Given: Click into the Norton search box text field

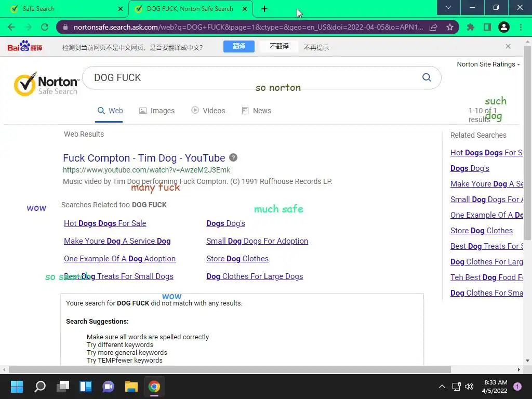Looking at the screenshot, I should pyautogui.click(x=251, y=78).
